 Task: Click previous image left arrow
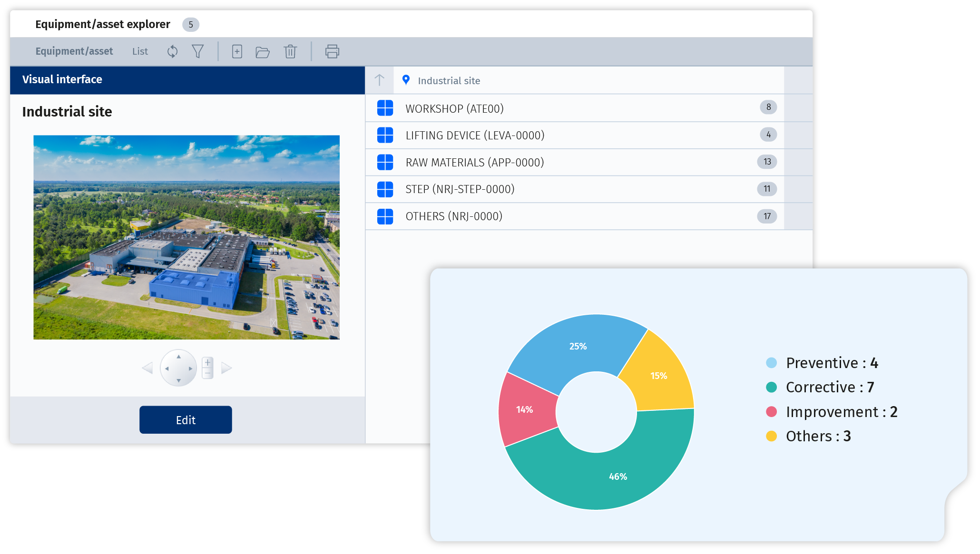pos(147,368)
